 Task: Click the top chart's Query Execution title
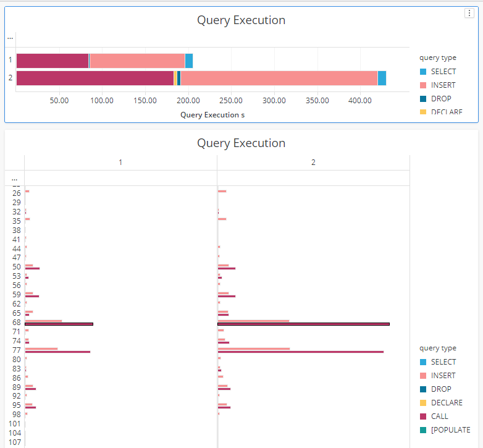[241, 20]
